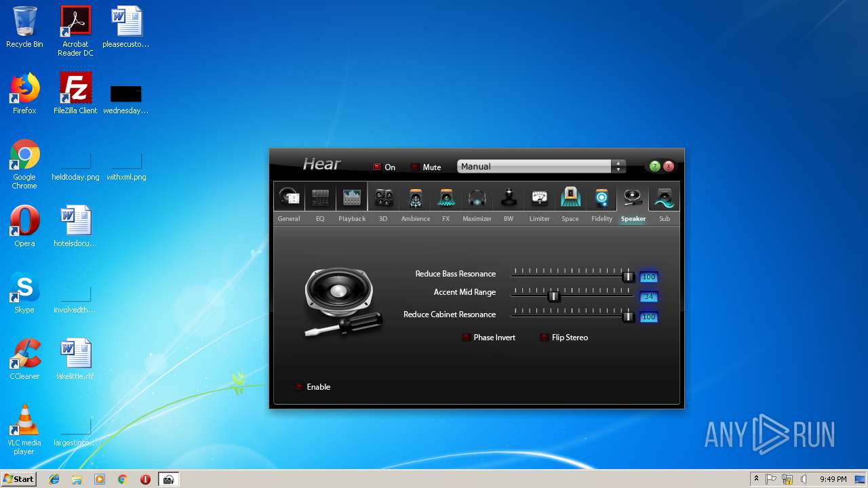This screenshot has width=868, height=488.
Task: Select the heldtoday.png file
Action: 75,167
